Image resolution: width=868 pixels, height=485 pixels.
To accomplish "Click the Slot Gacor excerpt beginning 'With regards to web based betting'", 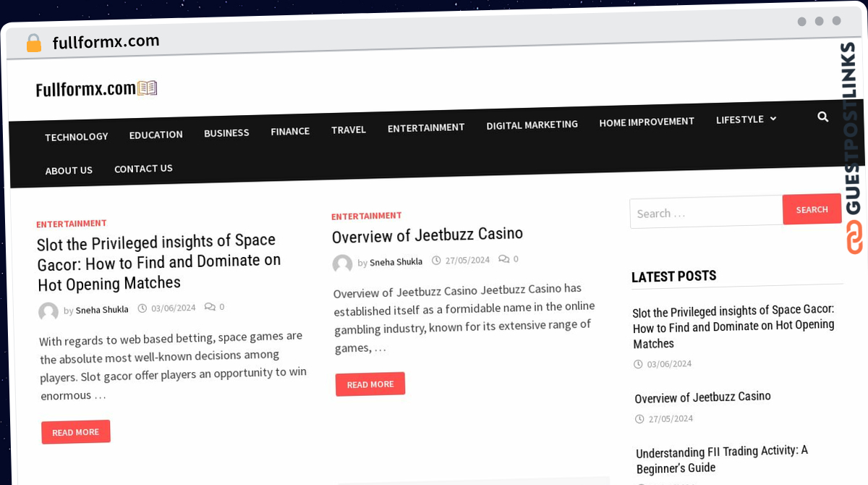I will tap(173, 366).
